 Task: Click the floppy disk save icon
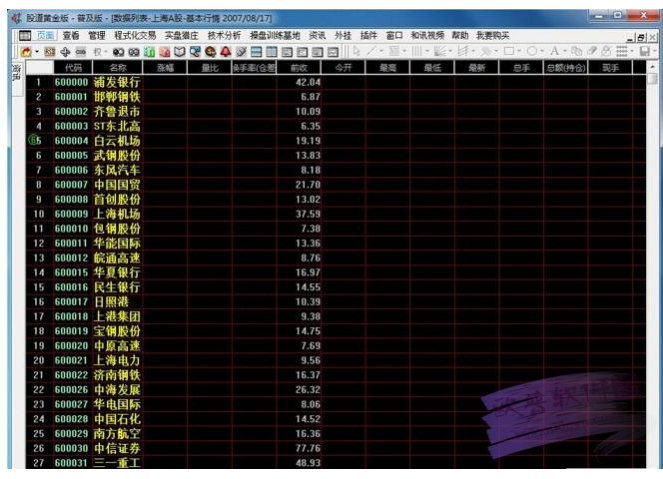tap(645, 52)
